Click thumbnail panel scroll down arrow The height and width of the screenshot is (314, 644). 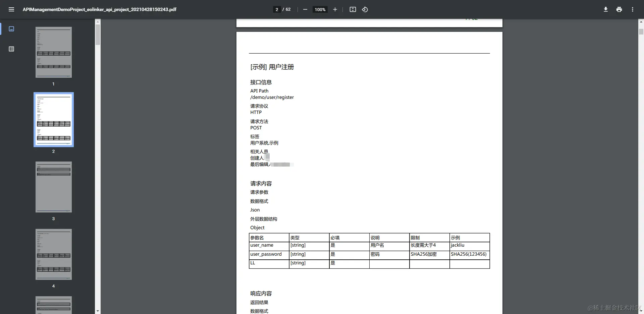pos(98,311)
